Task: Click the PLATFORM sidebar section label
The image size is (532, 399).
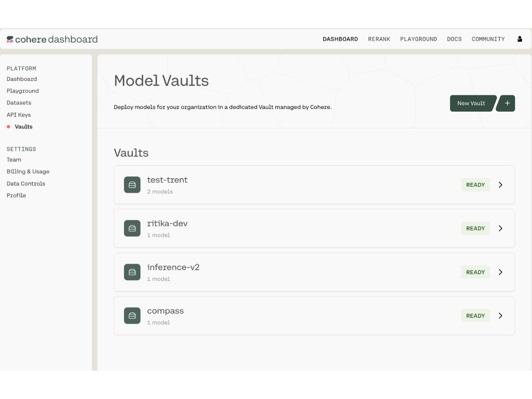Action: tap(21, 68)
